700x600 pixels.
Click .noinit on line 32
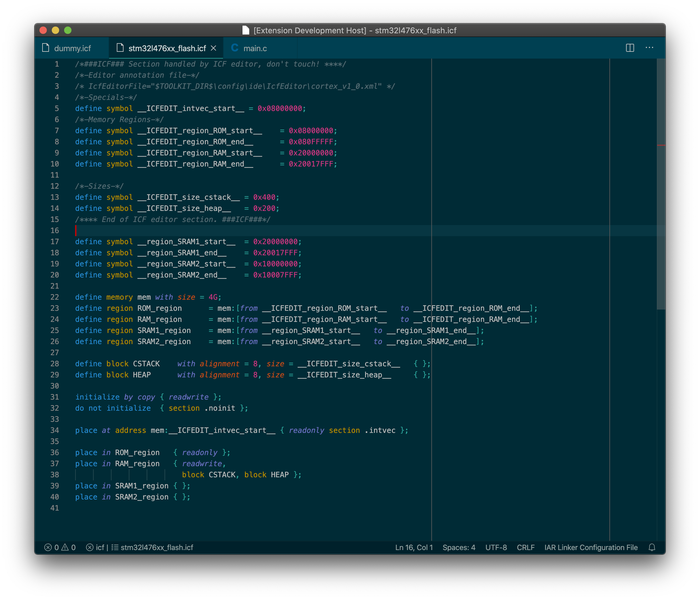[220, 408]
